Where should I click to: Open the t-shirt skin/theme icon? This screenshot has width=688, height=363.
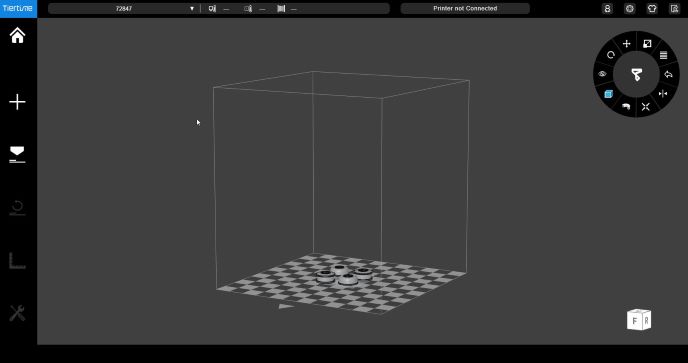tap(652, 8)
